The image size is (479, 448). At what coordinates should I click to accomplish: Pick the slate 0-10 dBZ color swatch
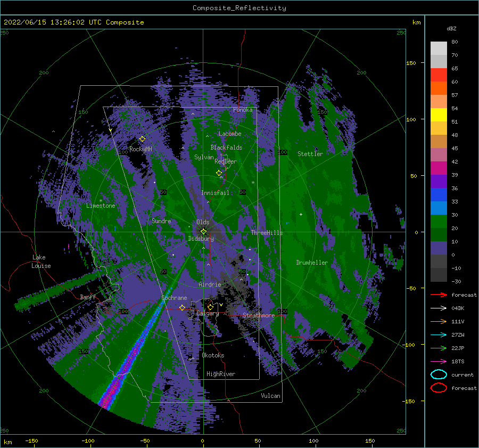439,248
